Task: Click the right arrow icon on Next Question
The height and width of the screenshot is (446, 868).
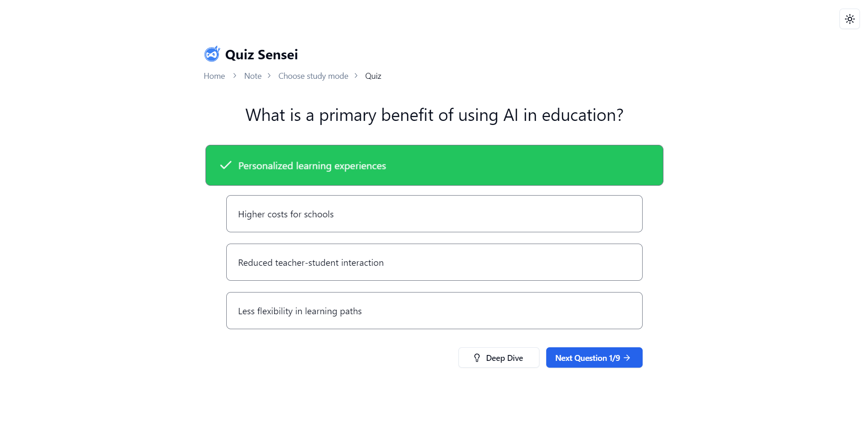Action: coord(627,358)
